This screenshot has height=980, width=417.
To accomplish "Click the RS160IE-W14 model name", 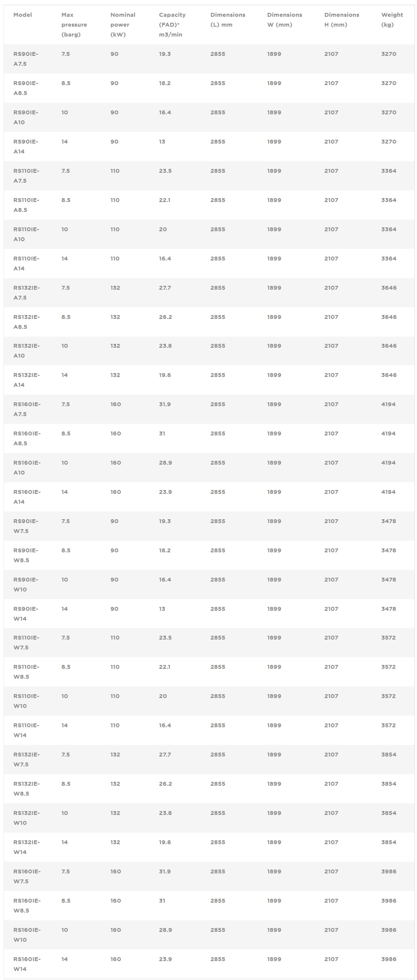I will tap(27, 964).
